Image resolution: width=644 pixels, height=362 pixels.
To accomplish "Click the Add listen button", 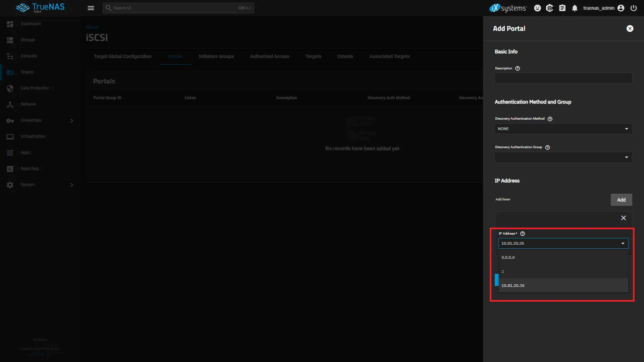I will 621,199.
